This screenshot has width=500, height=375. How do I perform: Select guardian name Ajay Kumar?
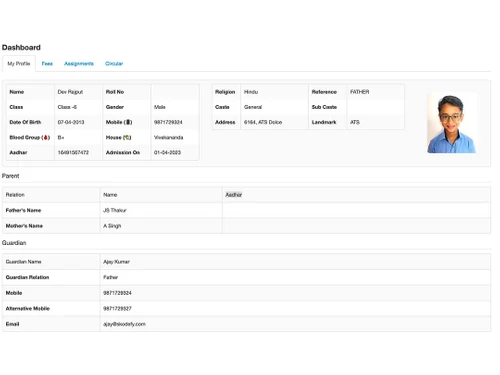point(116,262)
